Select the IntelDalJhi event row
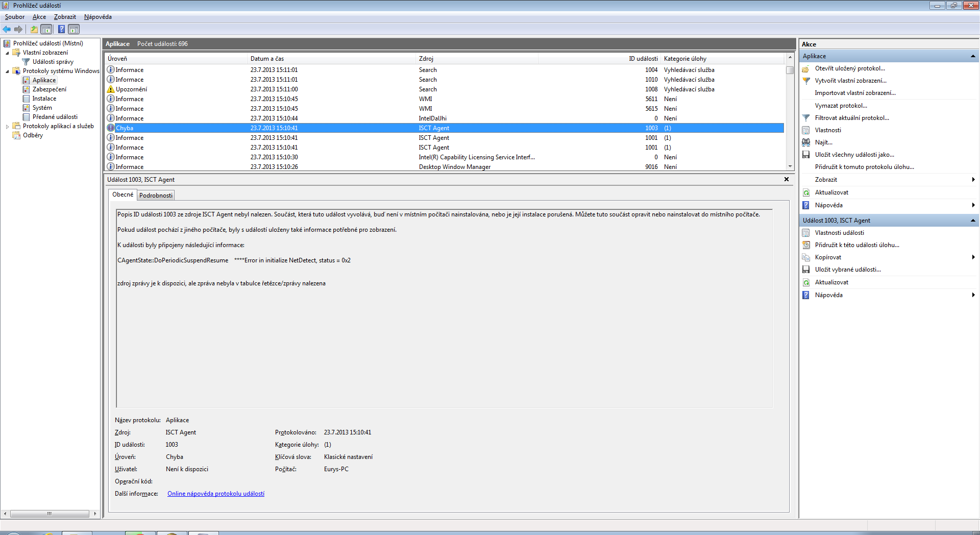 click(x=445, y=118)
